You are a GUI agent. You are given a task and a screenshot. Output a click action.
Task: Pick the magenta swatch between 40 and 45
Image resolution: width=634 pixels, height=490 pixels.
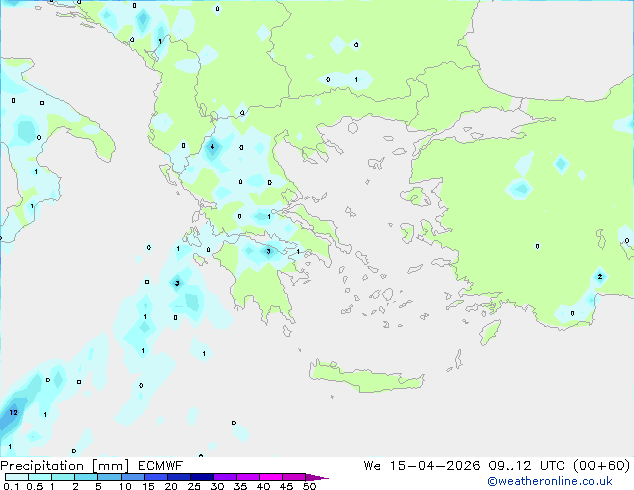point(271,477)
